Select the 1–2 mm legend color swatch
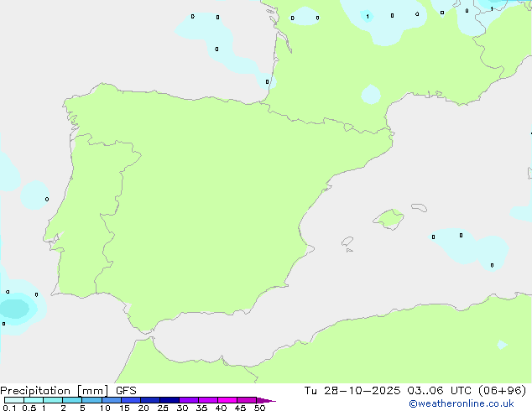This screenshot has height=411, width=532. [x=53, y=400]
